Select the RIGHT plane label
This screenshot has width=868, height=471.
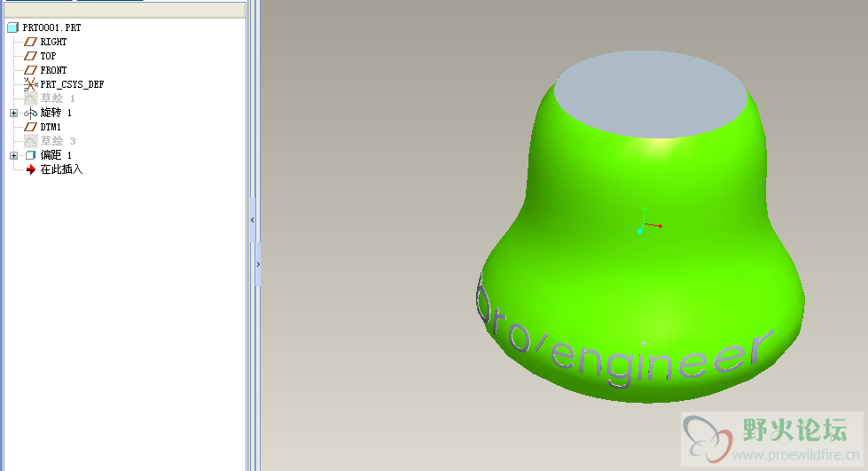[53, 42]
